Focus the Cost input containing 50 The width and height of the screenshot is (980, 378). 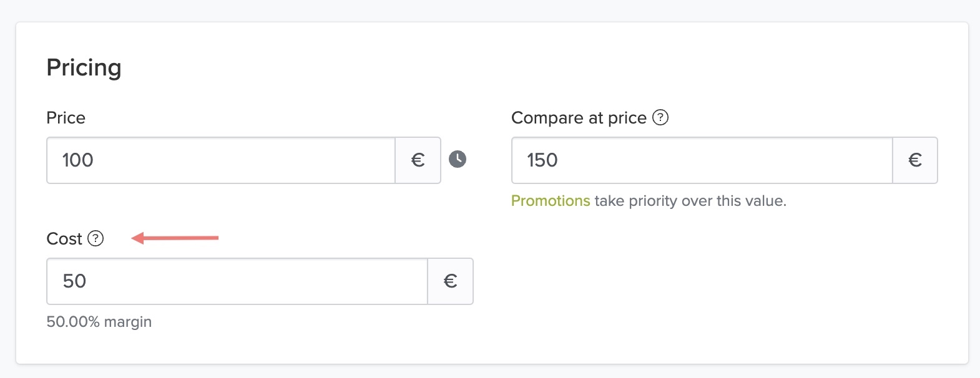click(x=237, y=281)
